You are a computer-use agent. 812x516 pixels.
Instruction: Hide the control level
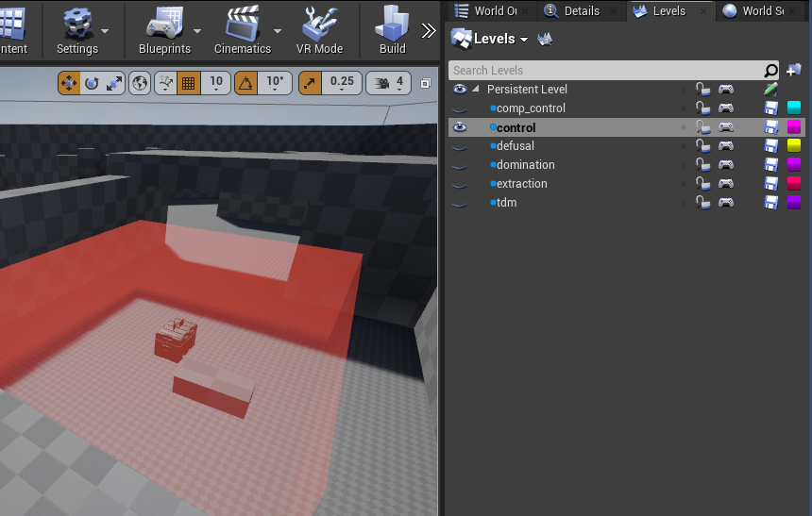coord(459,127)
